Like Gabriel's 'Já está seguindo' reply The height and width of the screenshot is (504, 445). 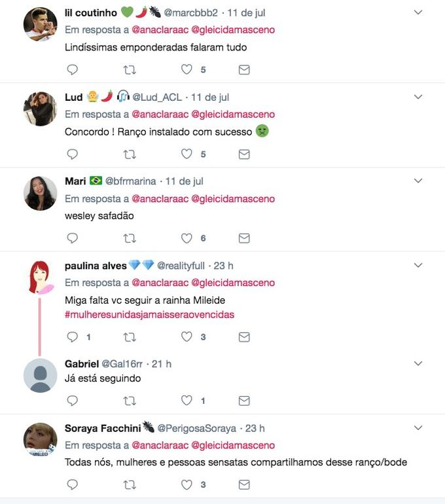[187, 401]
